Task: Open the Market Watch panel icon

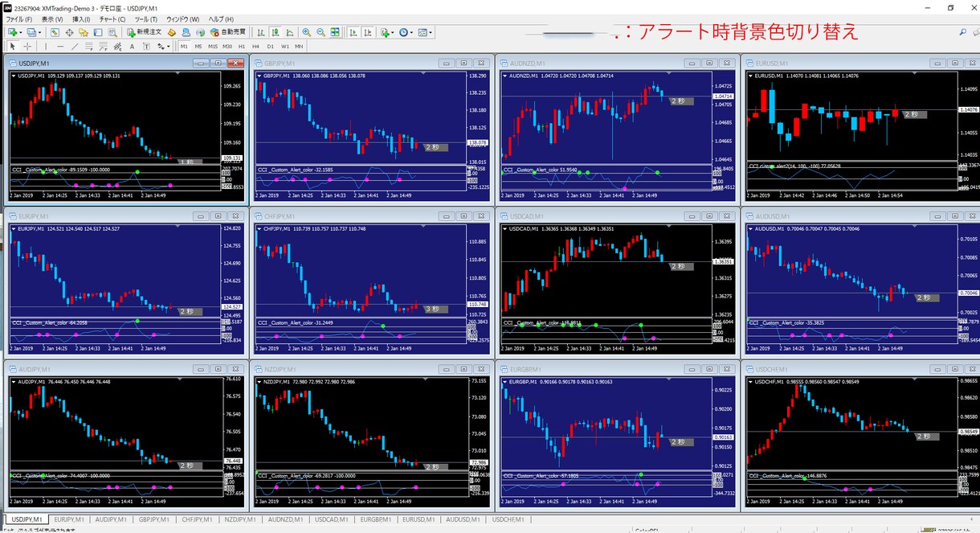Action: [55, 33]
